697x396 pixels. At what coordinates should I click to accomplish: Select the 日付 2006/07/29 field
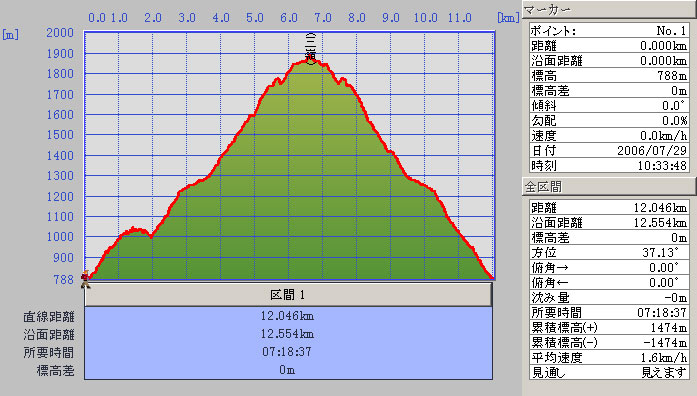coord(609,151)
